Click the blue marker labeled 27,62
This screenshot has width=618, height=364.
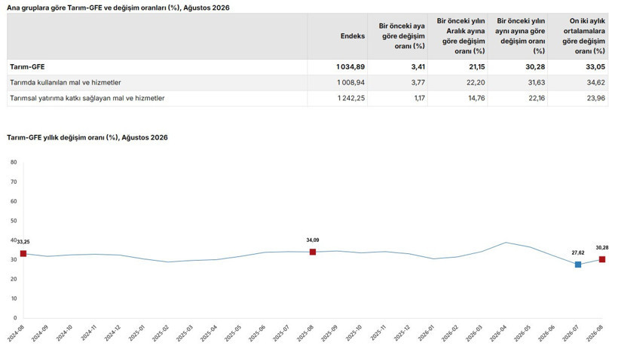point(578,265)
